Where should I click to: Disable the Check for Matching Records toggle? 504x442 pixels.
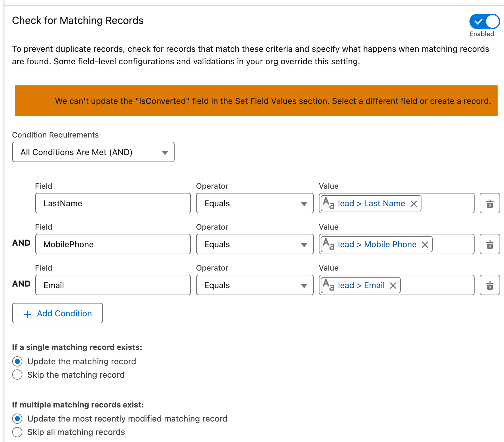point(484,21)
